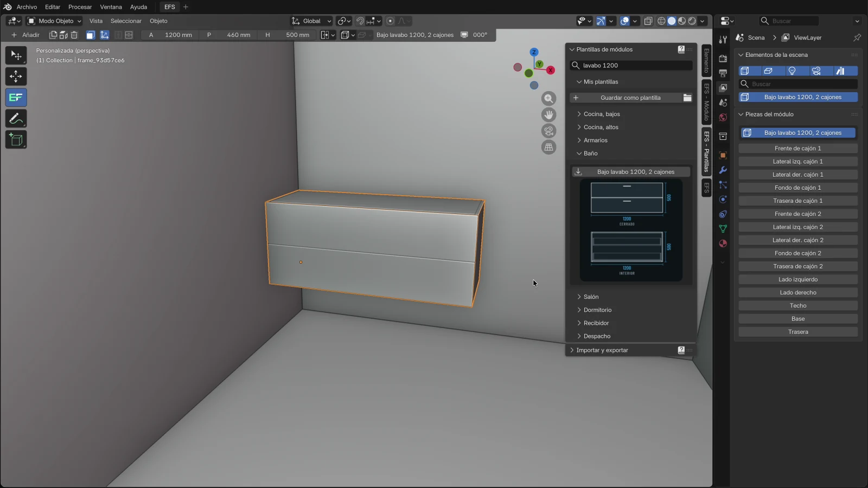Click the Bajo lavabo template thumbnail preview
Screen dimensions: 868x488
[631, 230]
